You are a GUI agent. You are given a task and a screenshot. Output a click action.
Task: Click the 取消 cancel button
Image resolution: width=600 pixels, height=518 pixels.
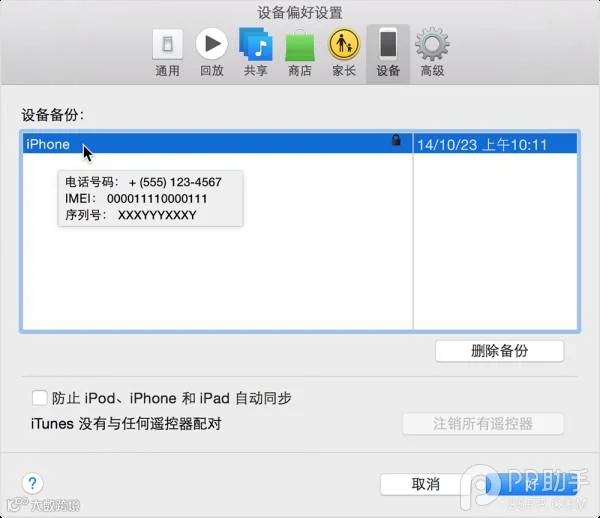point(426,484)
